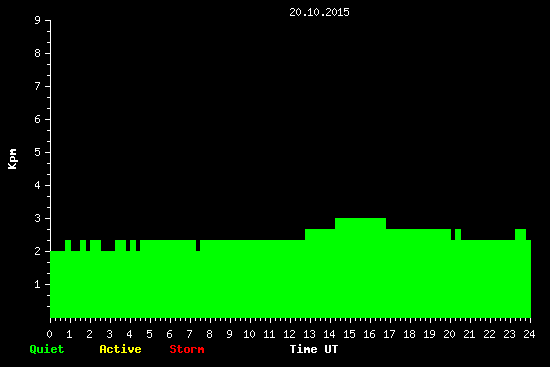Click the number 9 on Kpm axis
This screenshot has width=550, height=367.
tap(38, 20)
